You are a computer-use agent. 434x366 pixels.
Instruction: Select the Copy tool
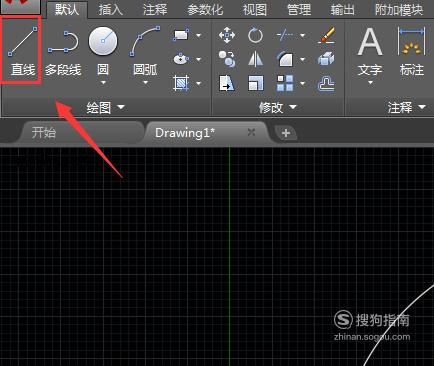point(227,59)
